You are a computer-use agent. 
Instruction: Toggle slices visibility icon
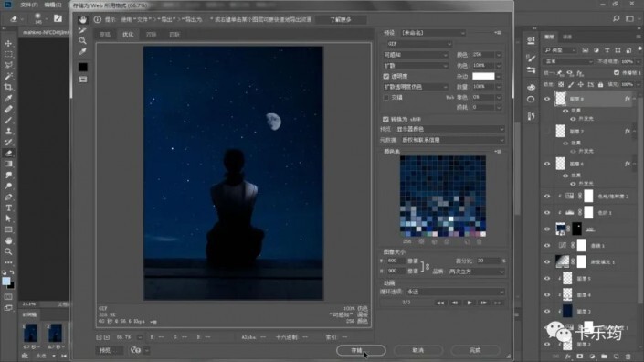[82, 80]
